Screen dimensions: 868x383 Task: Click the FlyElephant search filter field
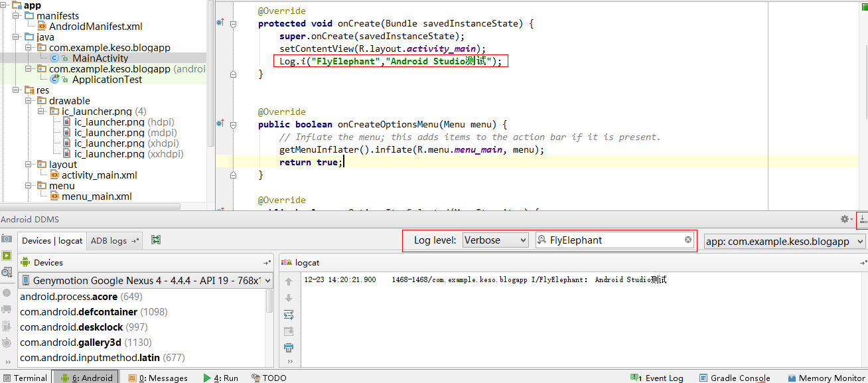click(614, 240)
